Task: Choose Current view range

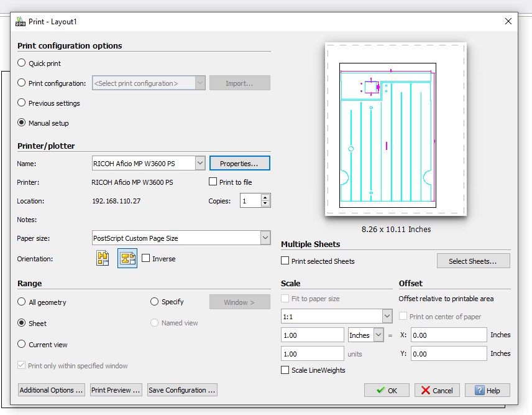Action: pos(21,344)
